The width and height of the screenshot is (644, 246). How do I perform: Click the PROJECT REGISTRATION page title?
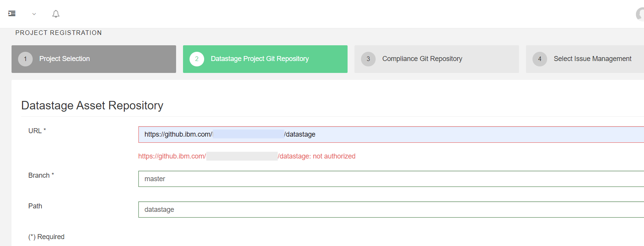58,33
